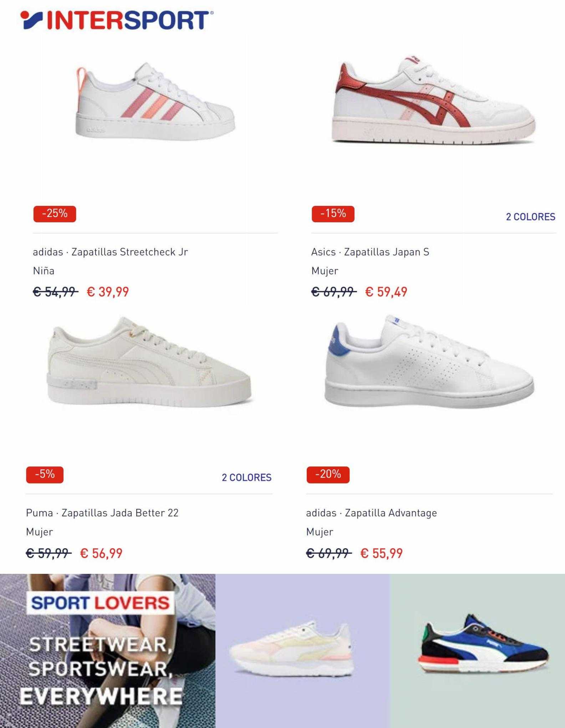Click the -25% discount badge
565x728 pixels.
55,214
